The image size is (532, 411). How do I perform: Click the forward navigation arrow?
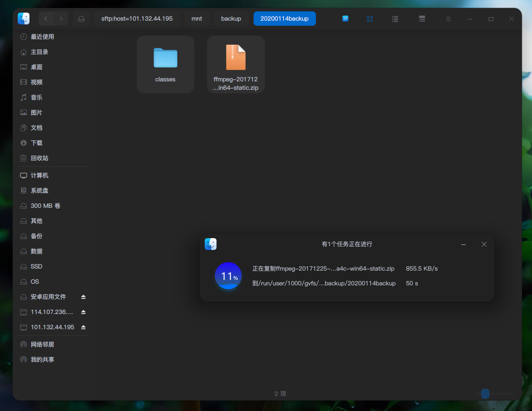tap(61, 19)
